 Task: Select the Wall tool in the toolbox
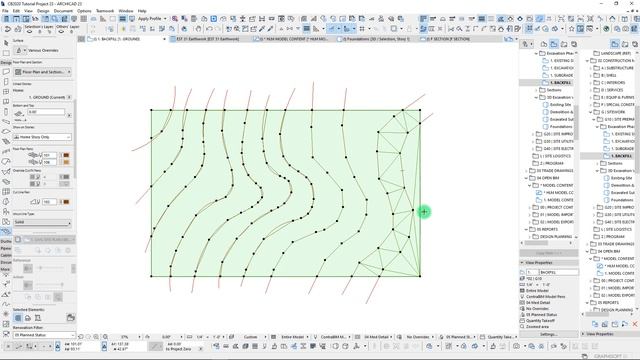(x=6, y=71)
